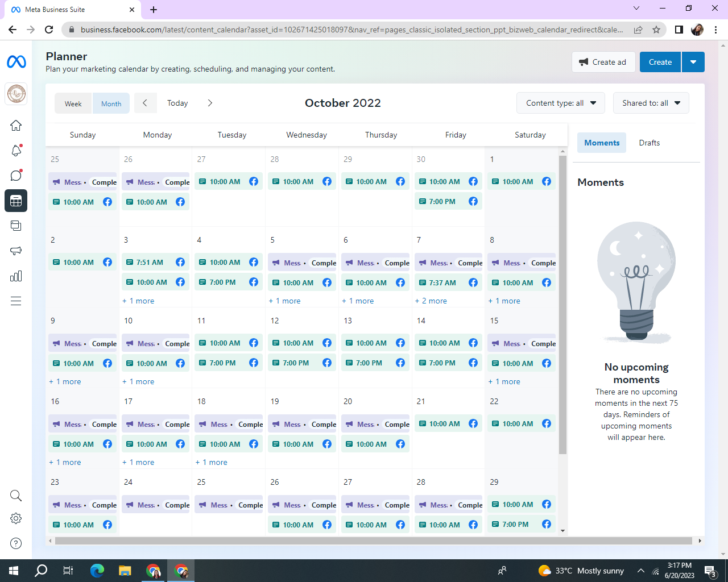Show 1 more item on October 18
The image size is (728, 582).
(x=212, y=463)
